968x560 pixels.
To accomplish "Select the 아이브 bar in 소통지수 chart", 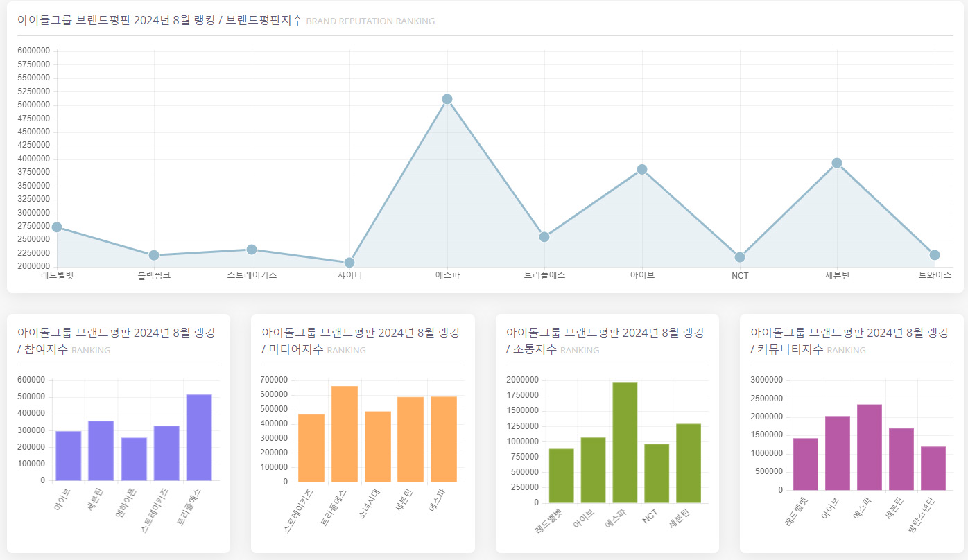I will point(593,471).
